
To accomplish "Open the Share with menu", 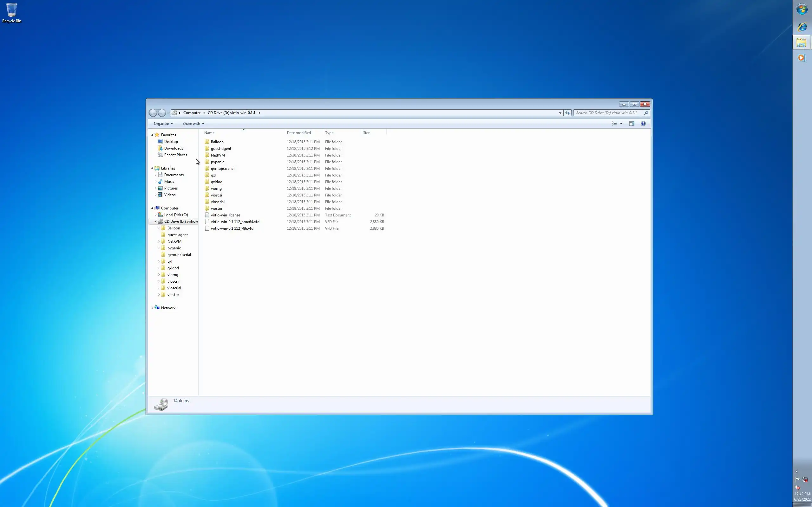I will [193, 124].
